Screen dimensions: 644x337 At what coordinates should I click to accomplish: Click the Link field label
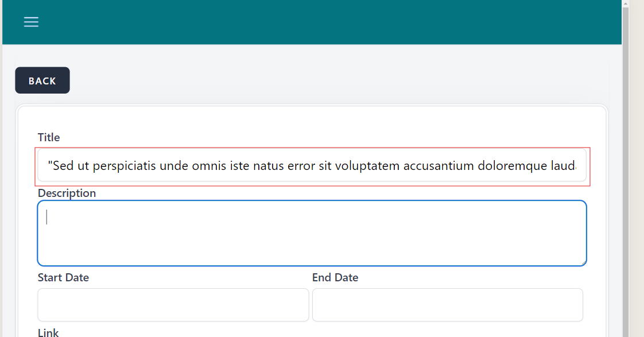tap(48, 332)
